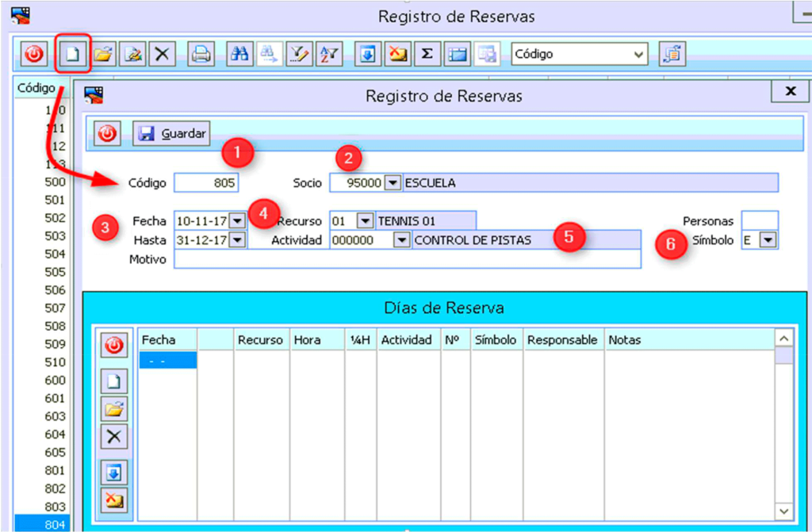Click the A-Z sort filter icon
Image resolution: width=812 pixels, height=532 pixels.
(x=328, y=55)
